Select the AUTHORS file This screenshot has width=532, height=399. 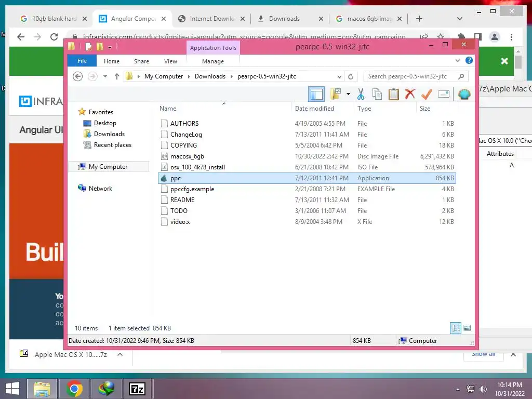click(307, 124)
